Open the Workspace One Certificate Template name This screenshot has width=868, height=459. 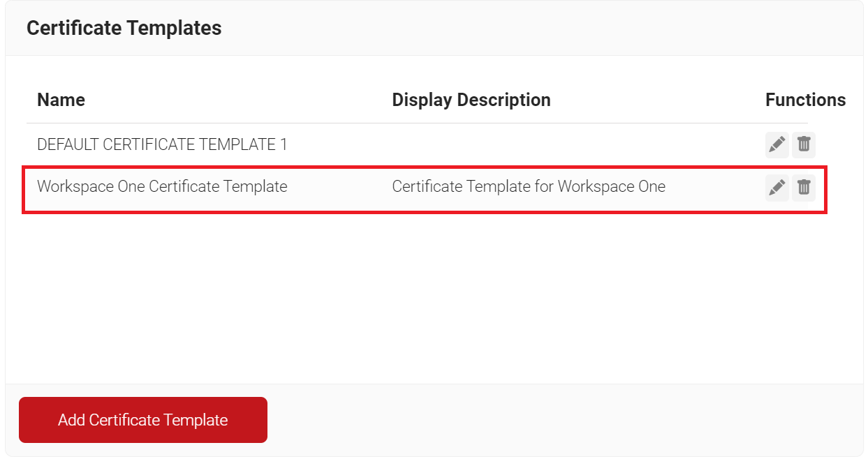(162, 187)
